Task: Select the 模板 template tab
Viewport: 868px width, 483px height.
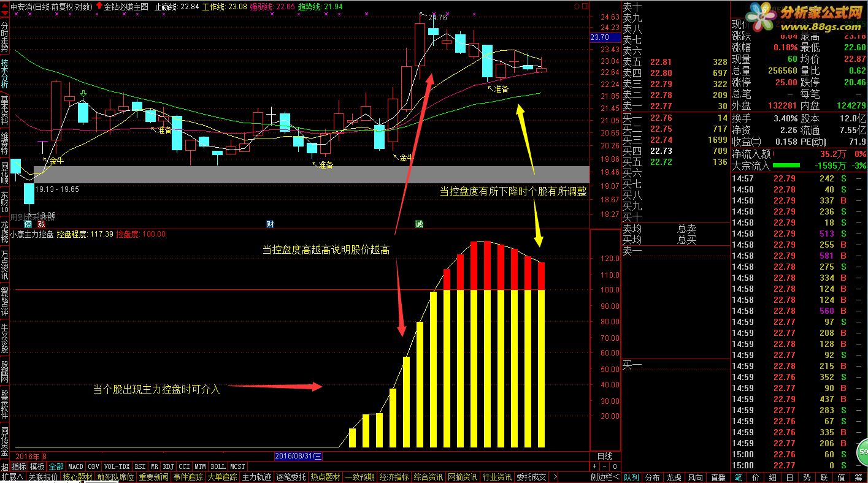Action: [x=37, y=467]
